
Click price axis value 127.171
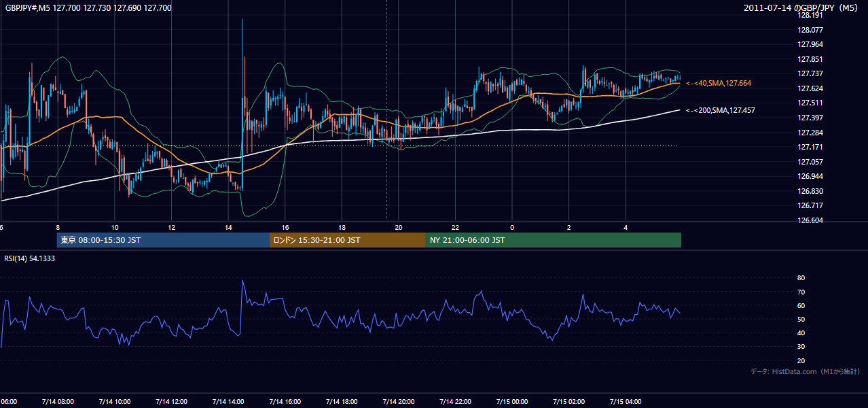point(810,148)
